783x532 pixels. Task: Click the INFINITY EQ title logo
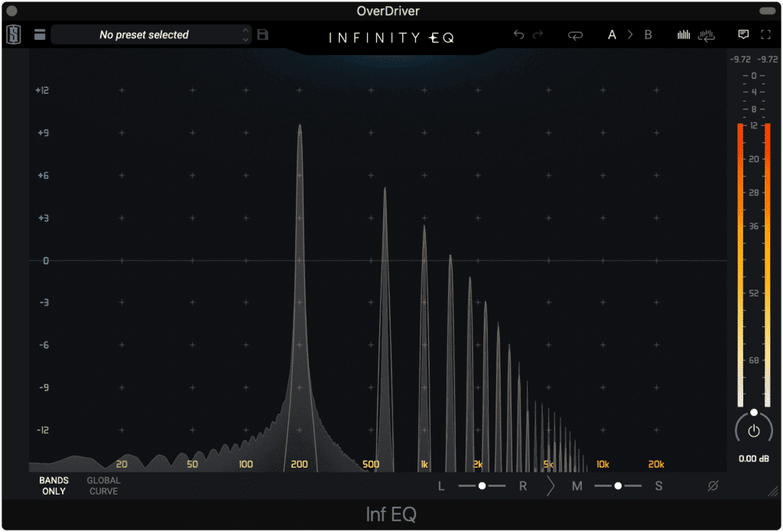[x=391, y=37]
